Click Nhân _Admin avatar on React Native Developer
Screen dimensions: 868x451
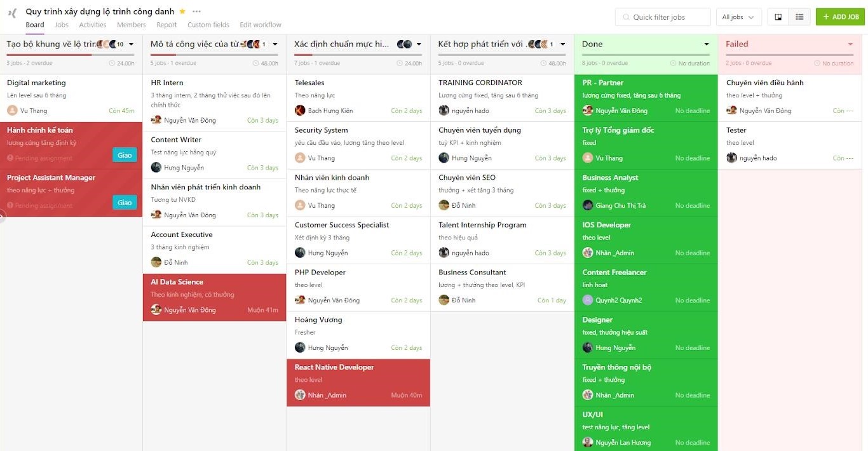click(x=300, y=395)
